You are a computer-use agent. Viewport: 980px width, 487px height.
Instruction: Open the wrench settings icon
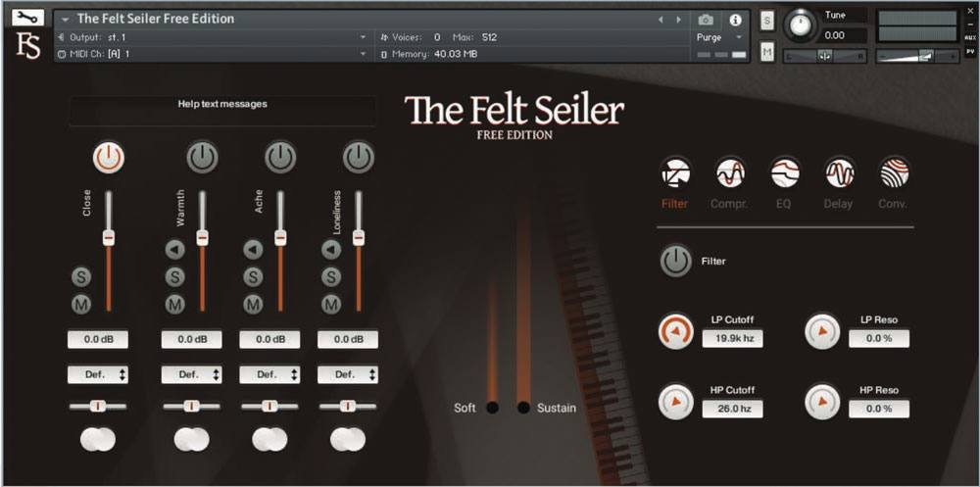27,17
